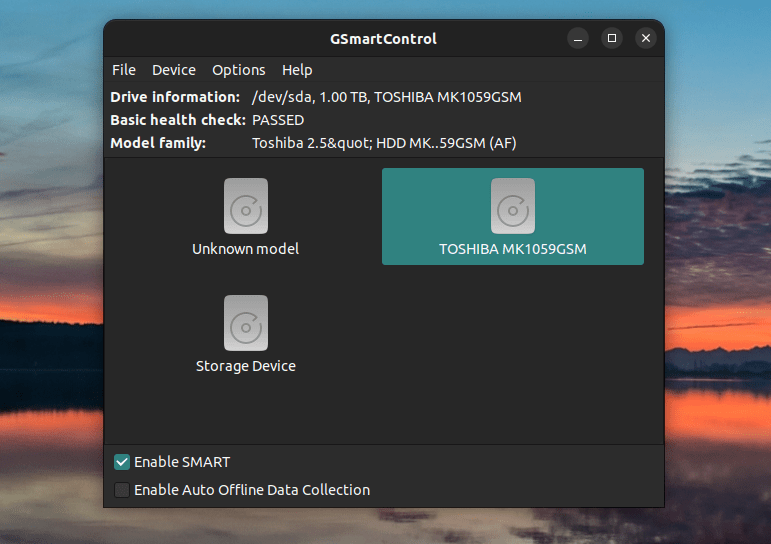Image resolution: width=771 pixels, height=544 pixels.
Task: Select the Unknown model drive icon
Action: tap(246, 205)
